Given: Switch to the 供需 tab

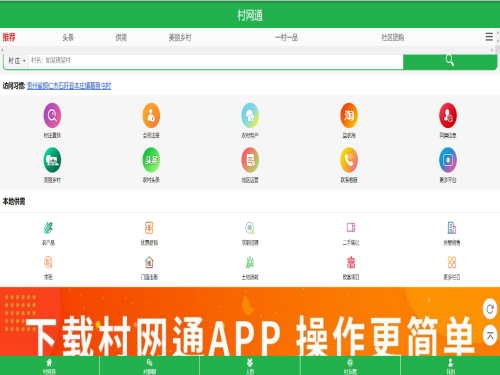Looking at the screenshot, I should point(121,37).
